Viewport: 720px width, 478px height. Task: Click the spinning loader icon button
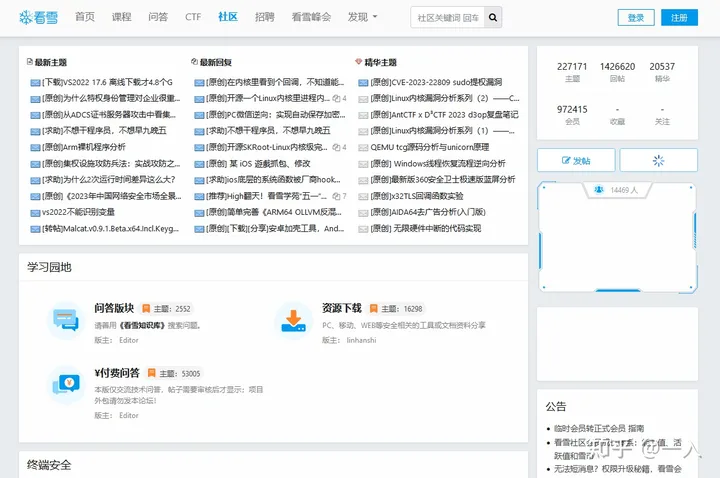(658, 160)
